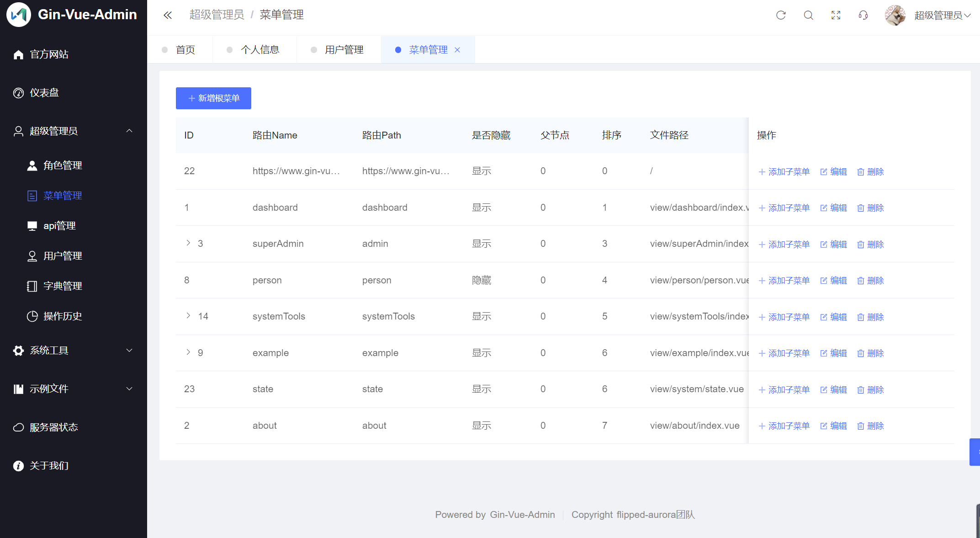The width and height of the screenshot is (980, 538).
Task: Click the 新增根菜单 button
Action: click(x=213, y=98)
